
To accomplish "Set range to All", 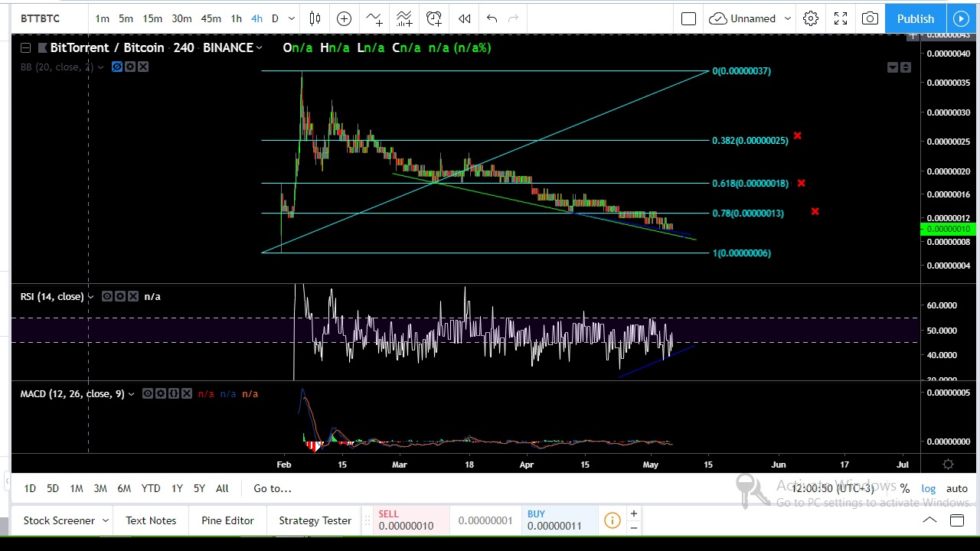I will coord(222,488).
